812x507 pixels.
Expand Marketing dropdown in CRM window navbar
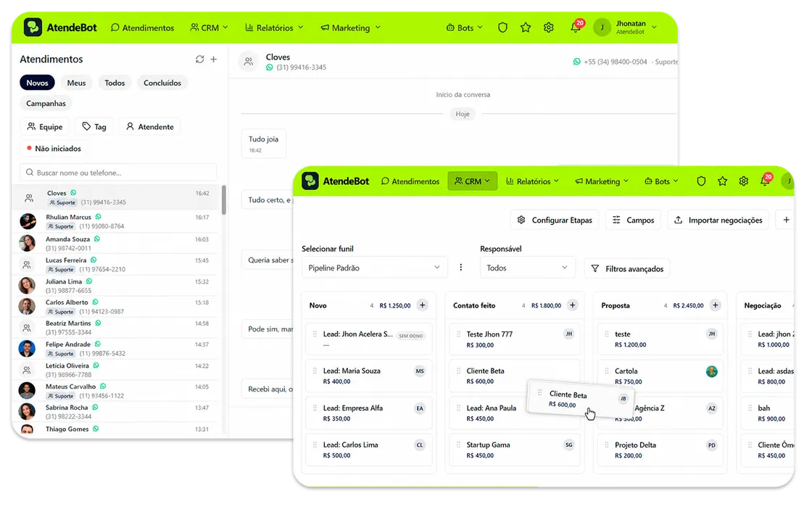(602, 181)
